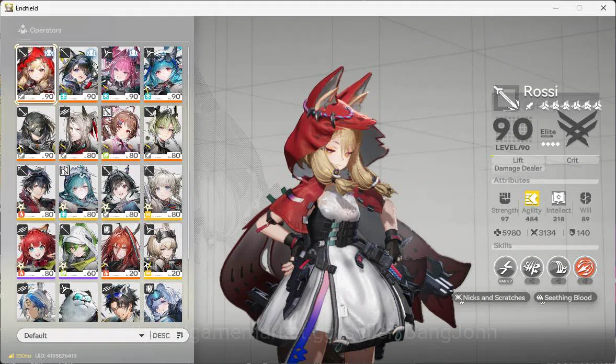Viewport: 616px width, 364px height.
Task: Select the pale silver-haired operator level 80
Action: [x=163, y=192]
